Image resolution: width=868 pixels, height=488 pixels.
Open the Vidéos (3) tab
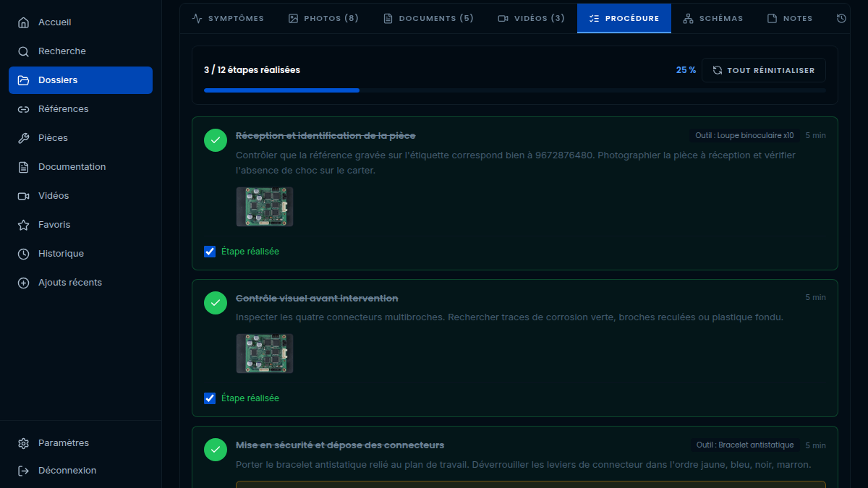tap(532, 18)
